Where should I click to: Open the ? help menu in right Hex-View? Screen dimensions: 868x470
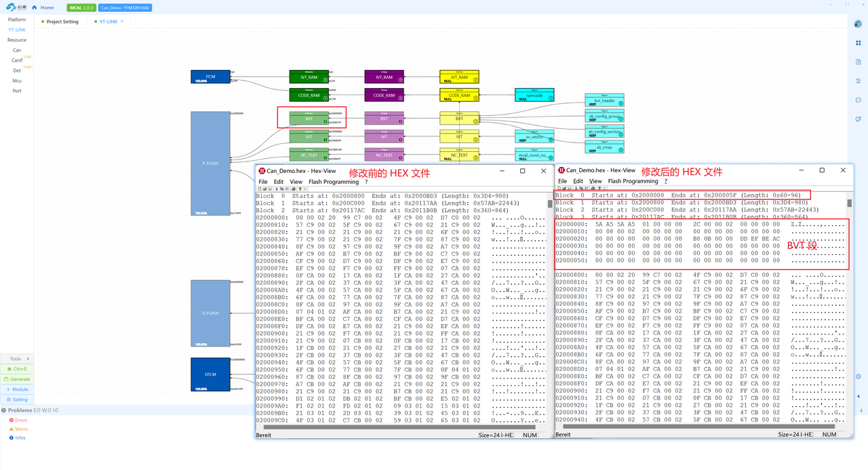[665, 181]
